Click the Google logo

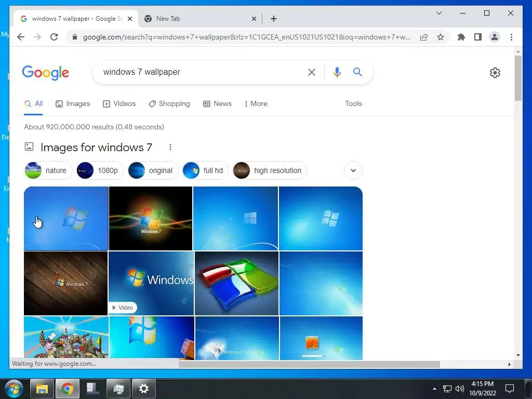46,73
